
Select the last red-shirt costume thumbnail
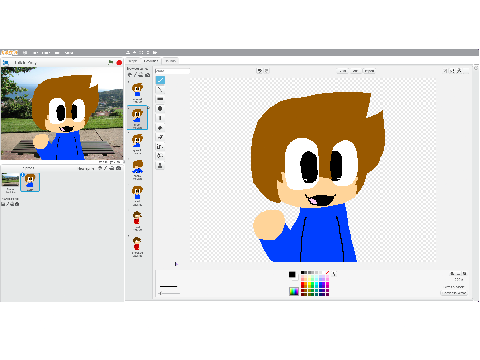click(x=137, y=247)
